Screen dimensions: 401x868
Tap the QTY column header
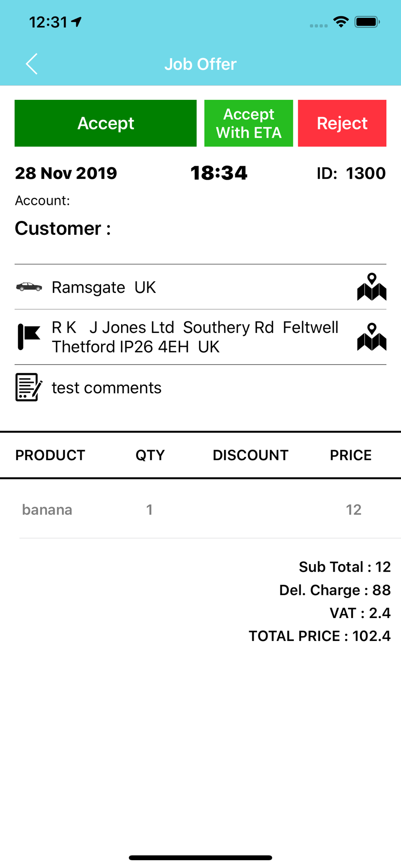tap(150, 455)
